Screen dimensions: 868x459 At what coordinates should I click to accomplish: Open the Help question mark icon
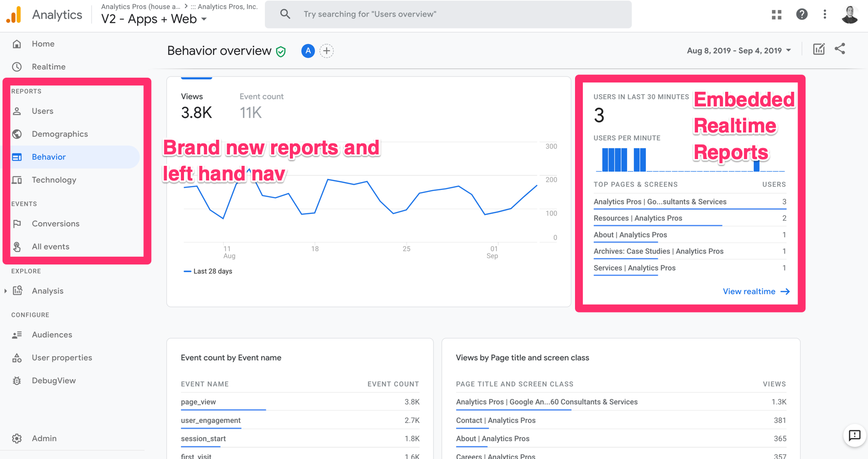[x=802, y=14]
